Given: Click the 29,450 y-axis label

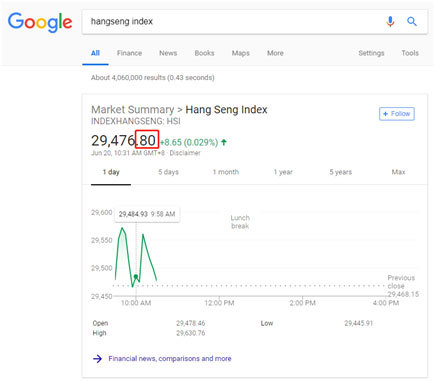Looking at the screenshot, I should [x=102, y=296].
